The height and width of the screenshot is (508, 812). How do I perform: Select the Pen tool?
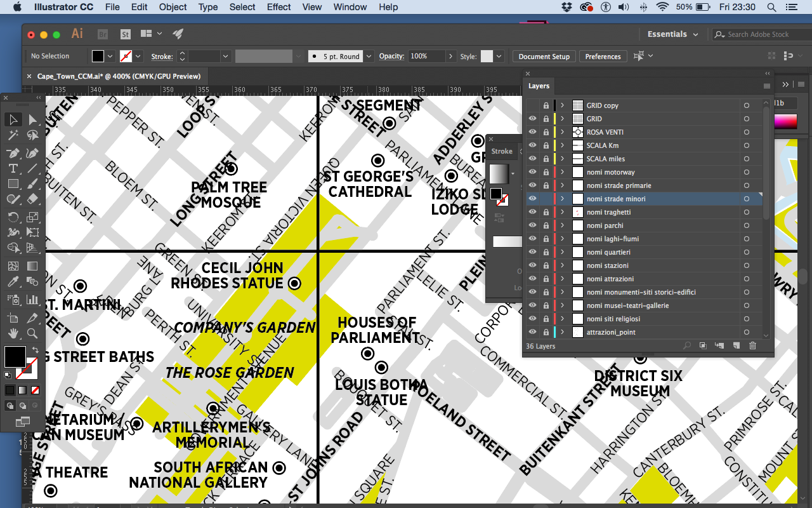pos(13,153)
